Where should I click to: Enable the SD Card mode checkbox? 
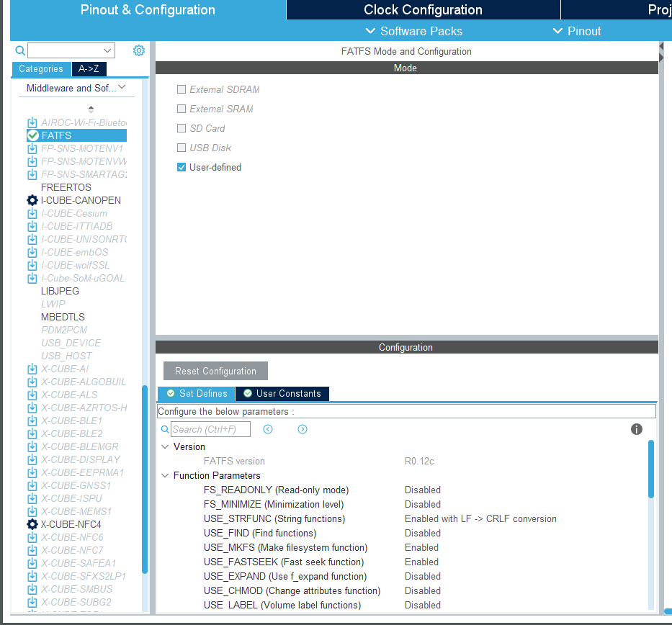tap(181, 128)
